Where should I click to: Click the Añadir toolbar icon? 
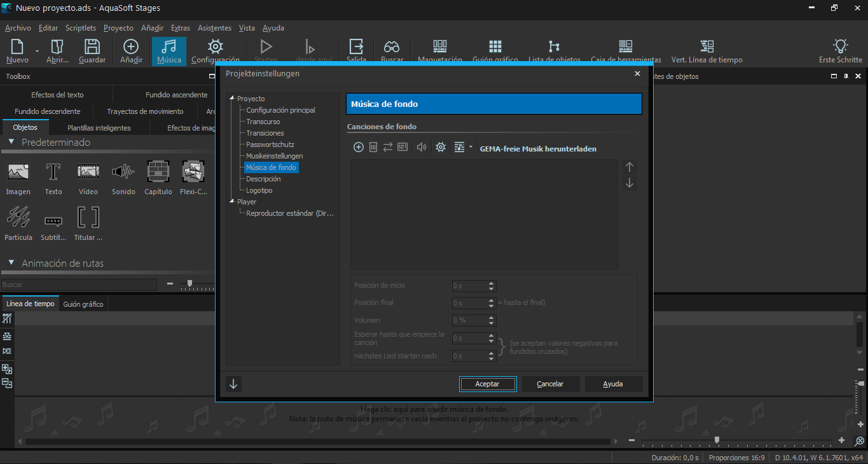click(x=131, y=51)
